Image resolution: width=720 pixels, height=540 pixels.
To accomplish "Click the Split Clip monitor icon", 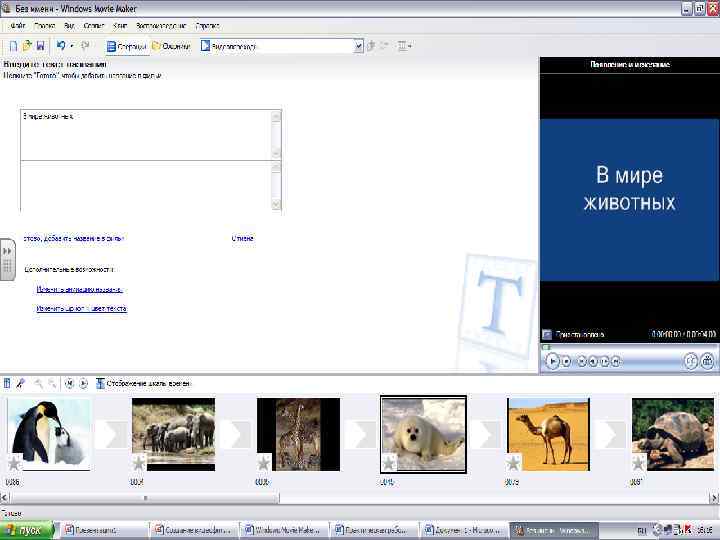I will click(691, 361).
